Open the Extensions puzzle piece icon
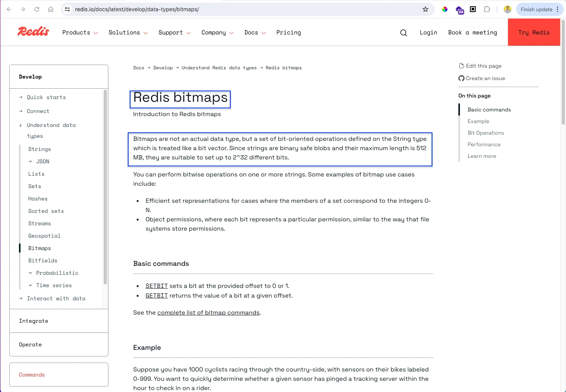The width and height of the screenshot is (566, 392). coord(487,9)
